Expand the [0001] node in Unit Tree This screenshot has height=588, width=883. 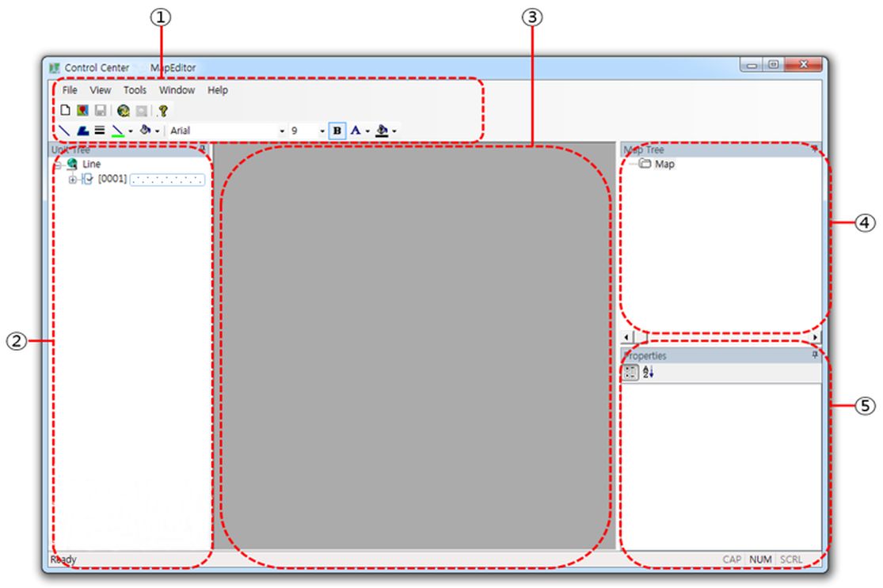click(x=73, y=180)
